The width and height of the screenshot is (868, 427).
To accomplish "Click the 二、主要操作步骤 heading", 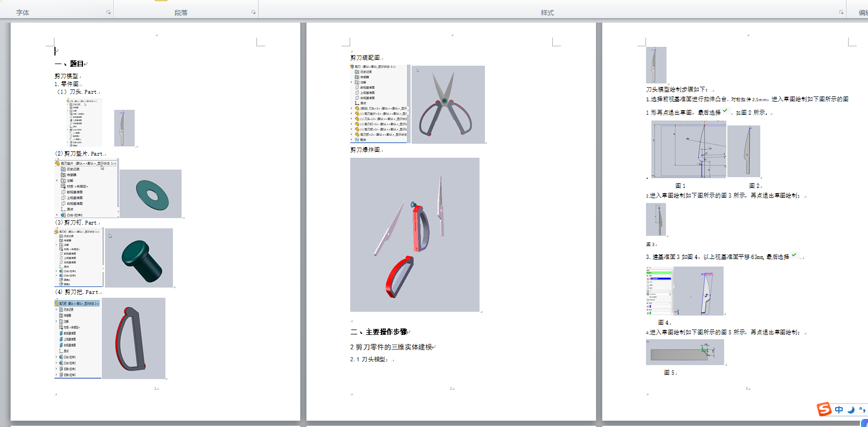I will 379,332.
